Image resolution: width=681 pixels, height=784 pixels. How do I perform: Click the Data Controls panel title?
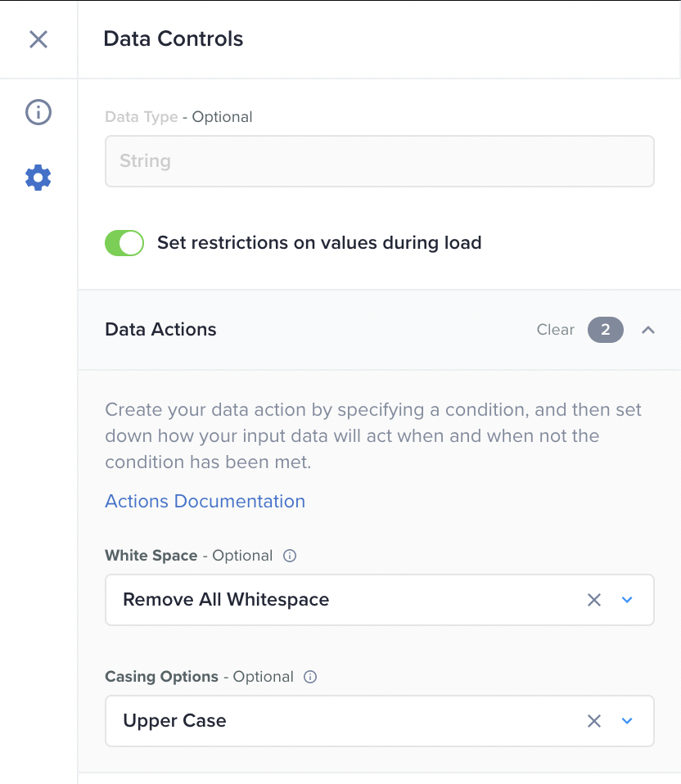(174, 38)
